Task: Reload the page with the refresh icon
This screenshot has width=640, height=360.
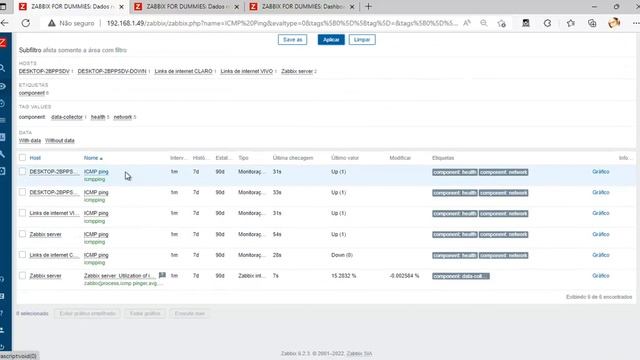Action: point(26,23)
